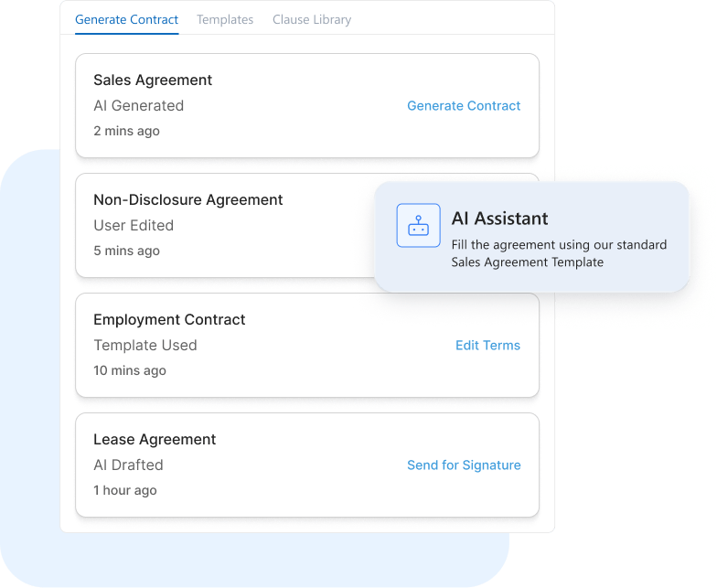
Task: Click the Edit Terms link
Action: click(487, 346)
